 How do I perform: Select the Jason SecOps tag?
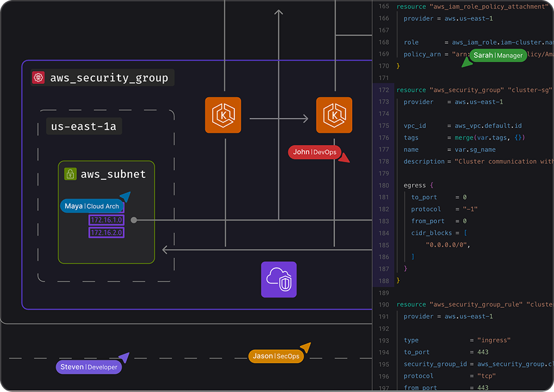(276, 356)
